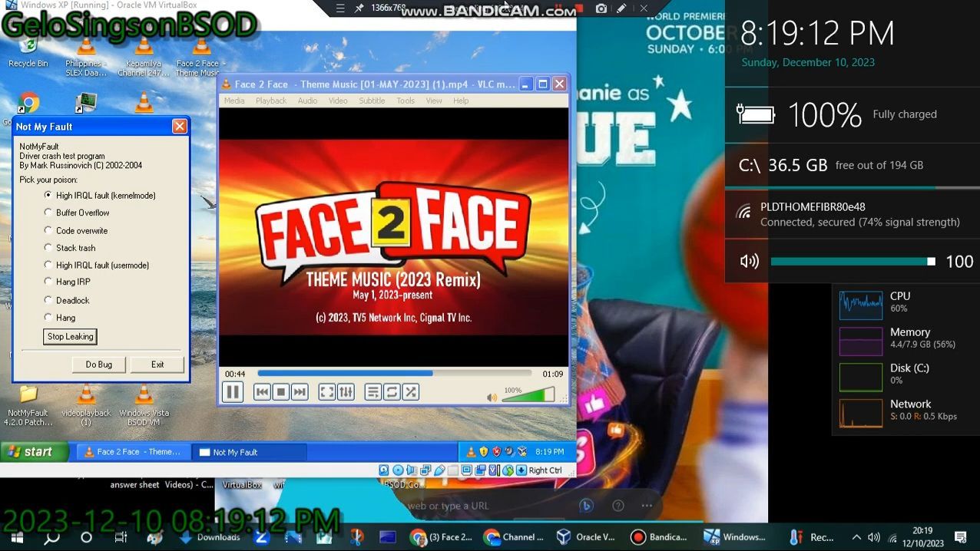Show hidden tray icons chevron

tap(856, 537)
